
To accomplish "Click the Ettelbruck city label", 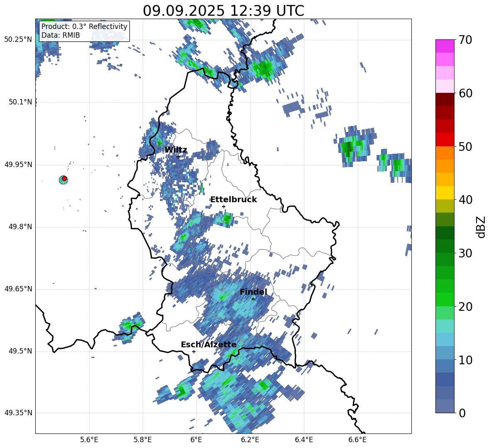I will (x=233, y=200).
